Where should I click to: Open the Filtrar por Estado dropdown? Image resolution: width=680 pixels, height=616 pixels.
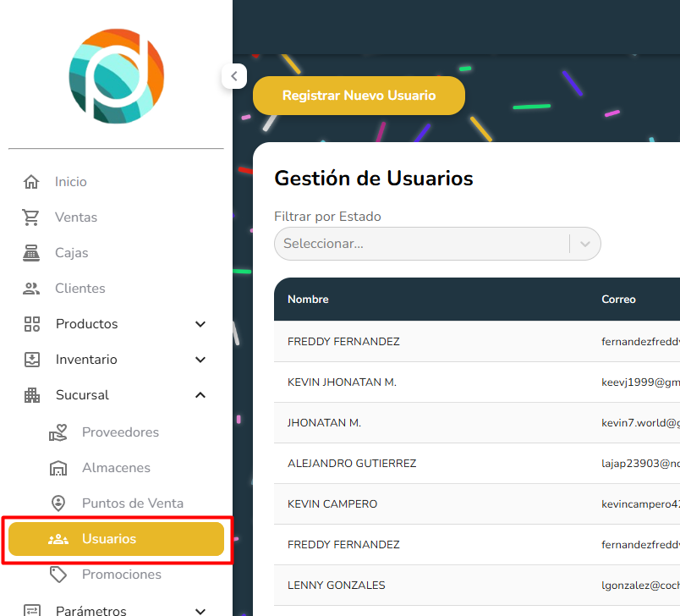coord(436,244)
